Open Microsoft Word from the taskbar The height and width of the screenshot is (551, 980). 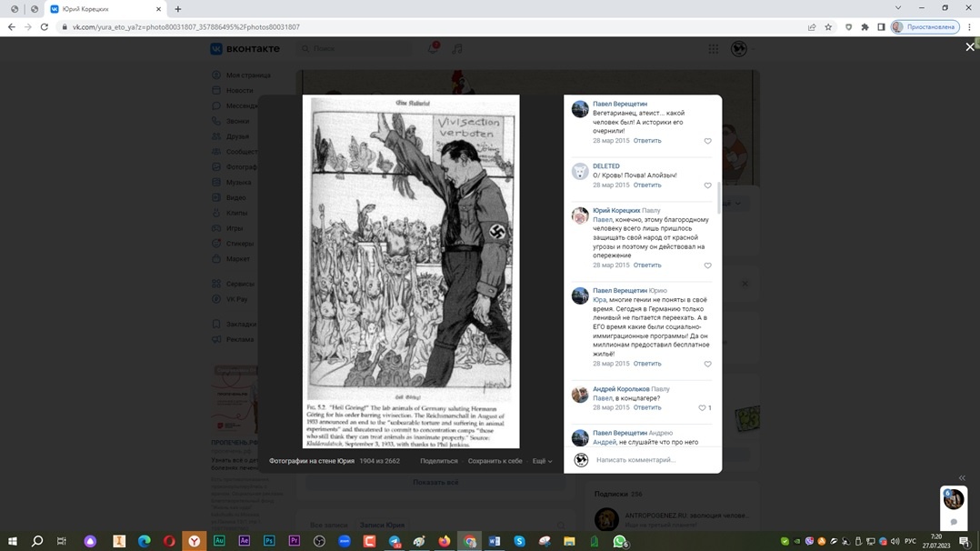(x=495, y=541)
